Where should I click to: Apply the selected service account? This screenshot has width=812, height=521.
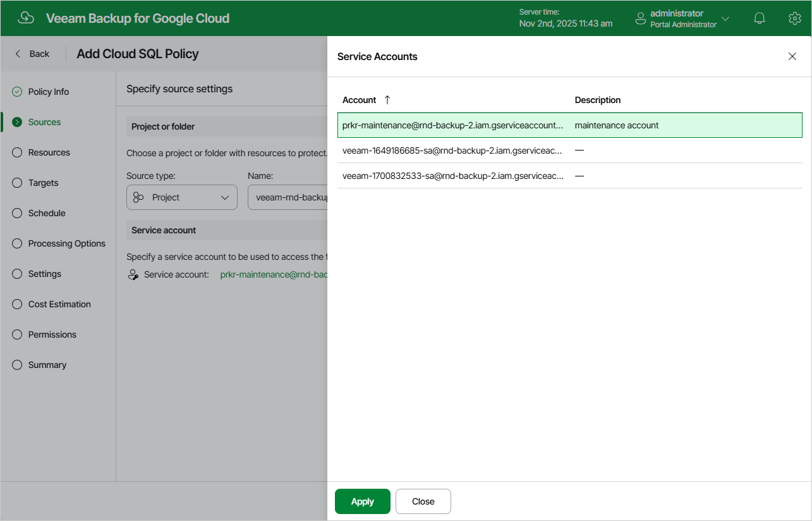pos(363,501)
